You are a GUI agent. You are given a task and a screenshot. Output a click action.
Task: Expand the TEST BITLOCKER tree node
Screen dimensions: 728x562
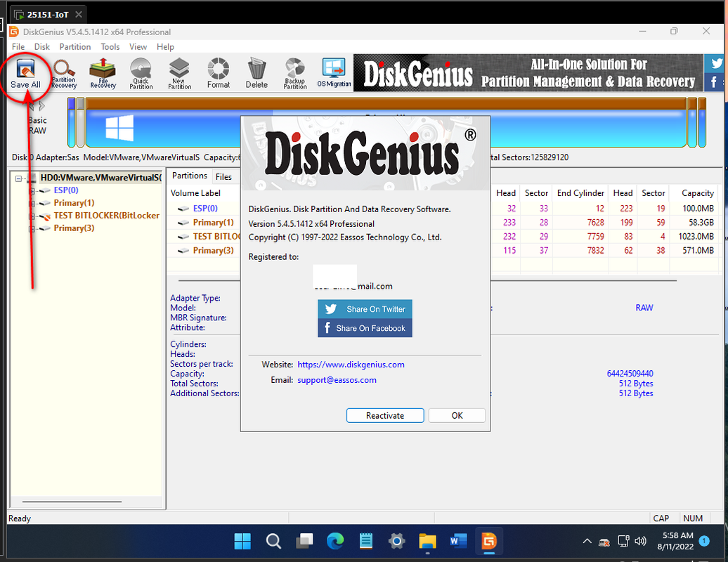point(32,216)
